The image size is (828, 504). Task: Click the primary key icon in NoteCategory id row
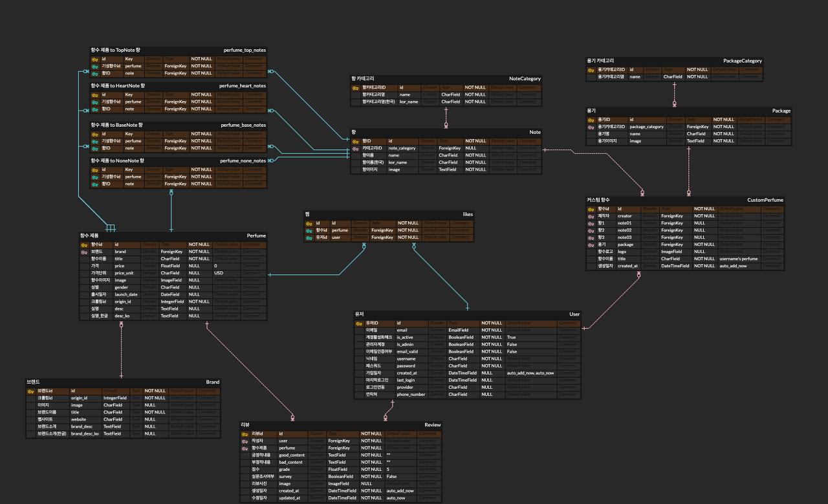[x=355, y=87]
